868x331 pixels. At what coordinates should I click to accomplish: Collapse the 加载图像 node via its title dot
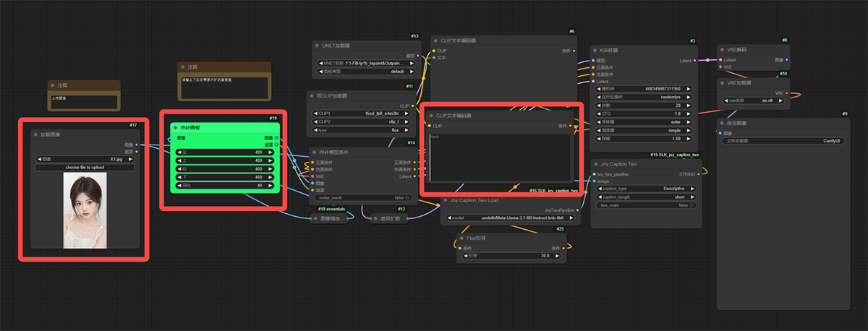point(34,134)
